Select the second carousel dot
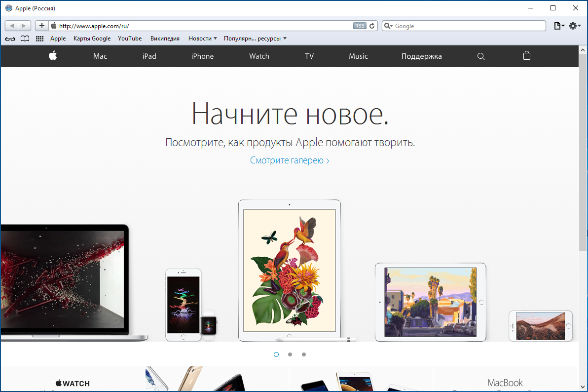The width and height of the screenshot is (588, 392). tap(290, 354)
